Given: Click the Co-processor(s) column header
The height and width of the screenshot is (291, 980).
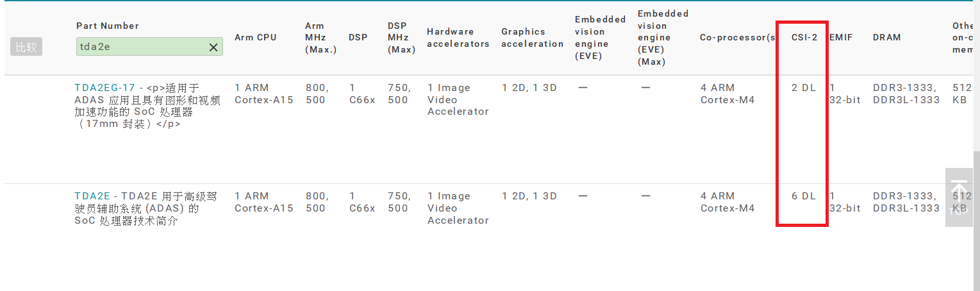Looking at the screenshot, I should 737,37.
